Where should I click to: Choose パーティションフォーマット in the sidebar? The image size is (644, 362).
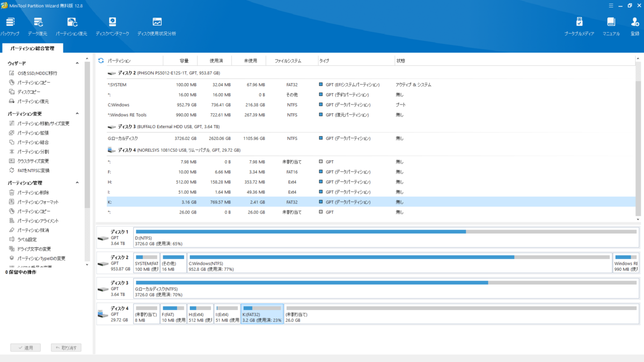point(34,202)
